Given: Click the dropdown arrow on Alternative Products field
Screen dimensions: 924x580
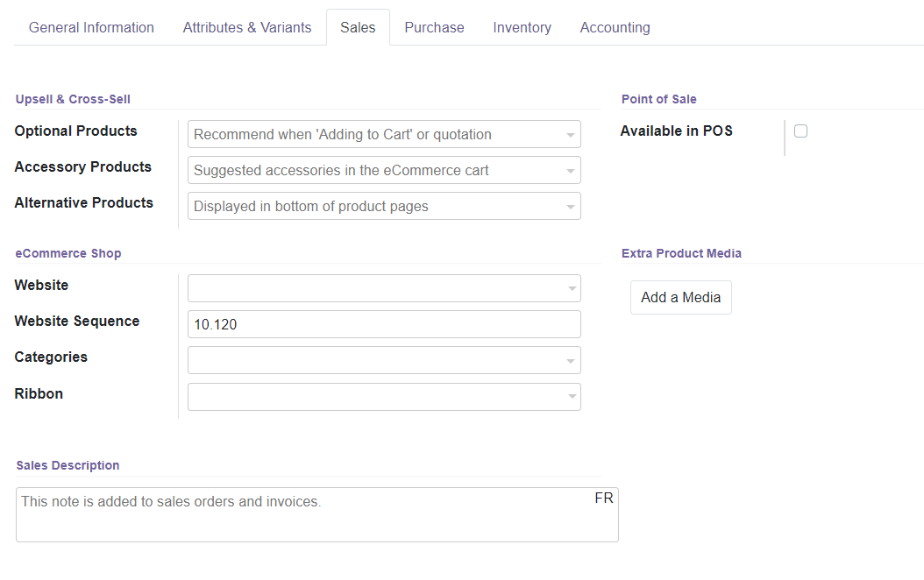Looking at the screenshot, I should coord(571,206).
